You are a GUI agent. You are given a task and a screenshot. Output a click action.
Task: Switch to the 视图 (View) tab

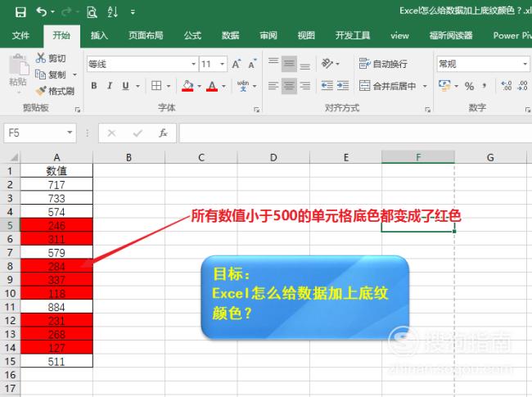click(x=306, y=35)
